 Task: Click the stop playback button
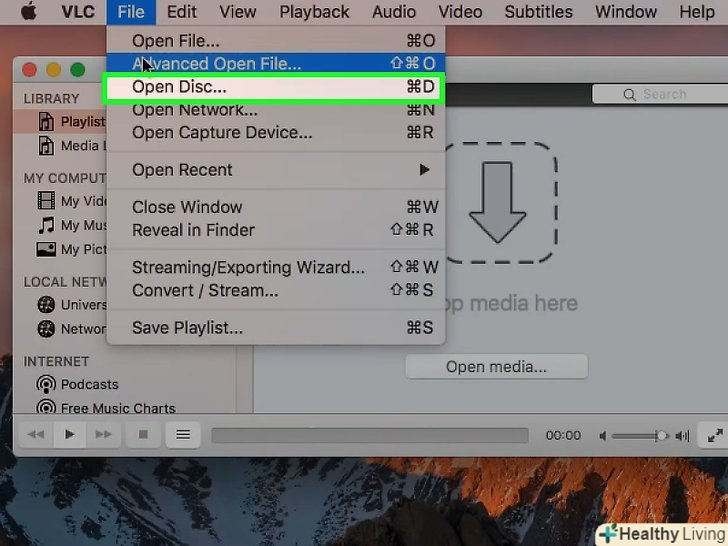coord(143,435)
